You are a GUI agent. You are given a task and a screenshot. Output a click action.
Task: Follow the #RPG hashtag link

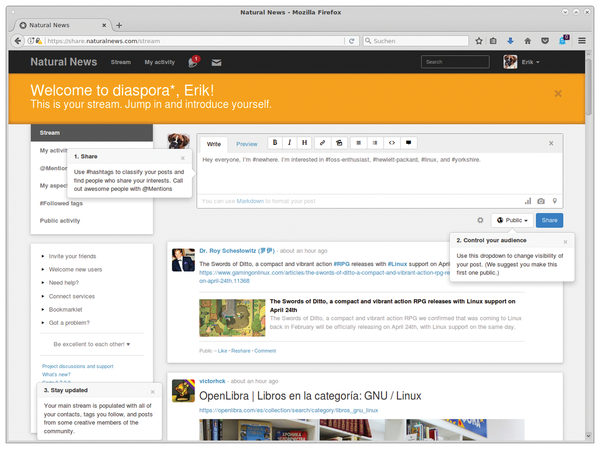click(x=341, y=264)
